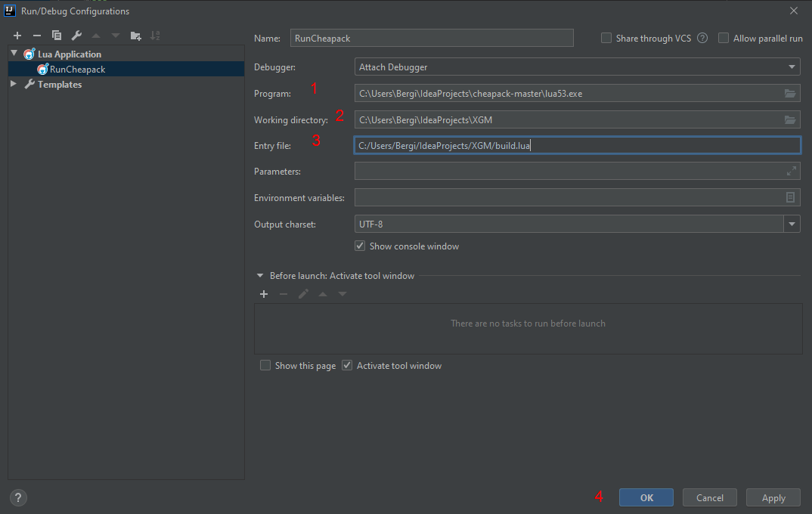Screen dimensions: 812x514
Task: Enable Allow parallel run checkbox
Action: pyautogui.click(x=724, y=39)
